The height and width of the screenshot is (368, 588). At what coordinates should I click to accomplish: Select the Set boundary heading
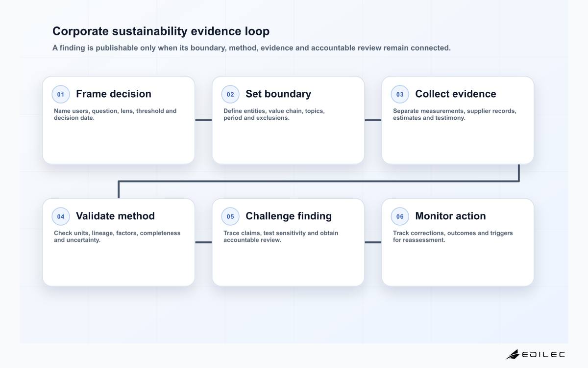[278, 94]
